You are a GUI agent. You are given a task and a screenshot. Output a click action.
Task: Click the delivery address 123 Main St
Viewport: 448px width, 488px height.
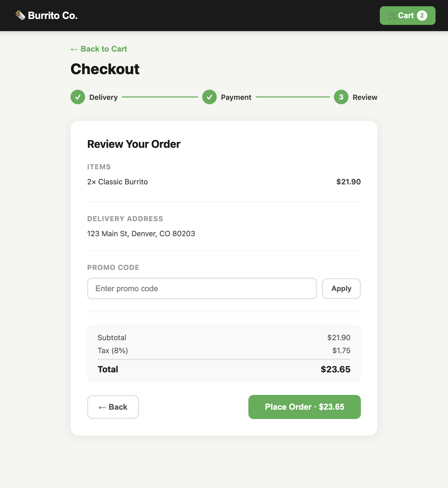point(141,234)
